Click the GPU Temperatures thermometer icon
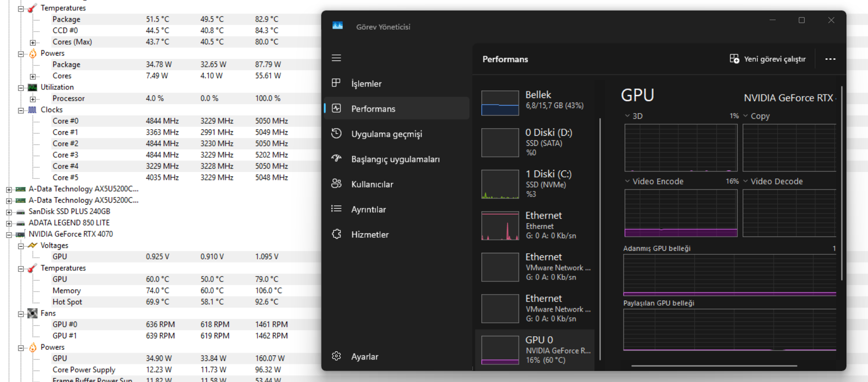 [33, 268]
